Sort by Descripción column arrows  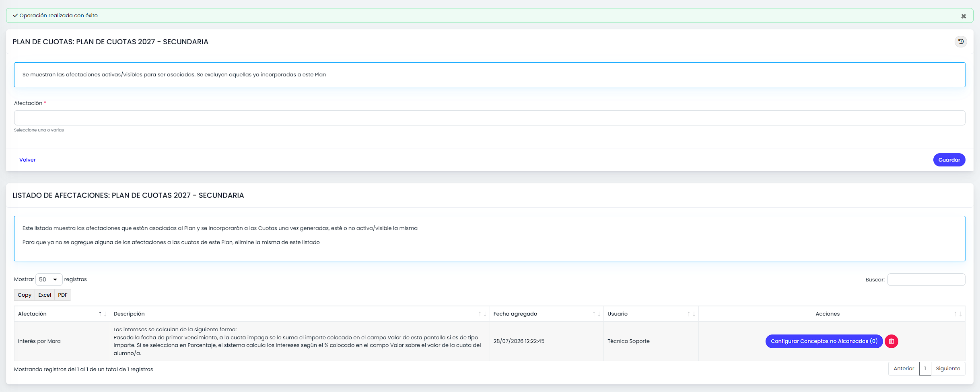[x=482, y=314]
